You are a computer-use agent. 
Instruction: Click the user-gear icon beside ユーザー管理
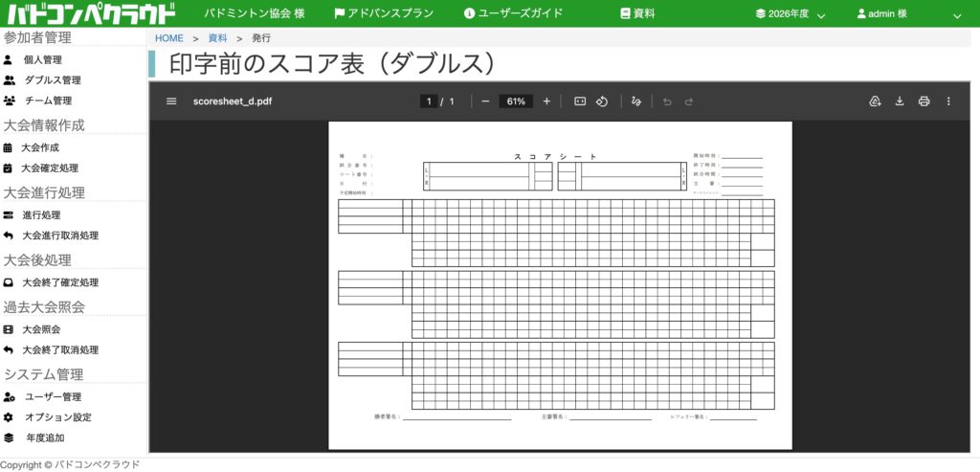point(10,397)
